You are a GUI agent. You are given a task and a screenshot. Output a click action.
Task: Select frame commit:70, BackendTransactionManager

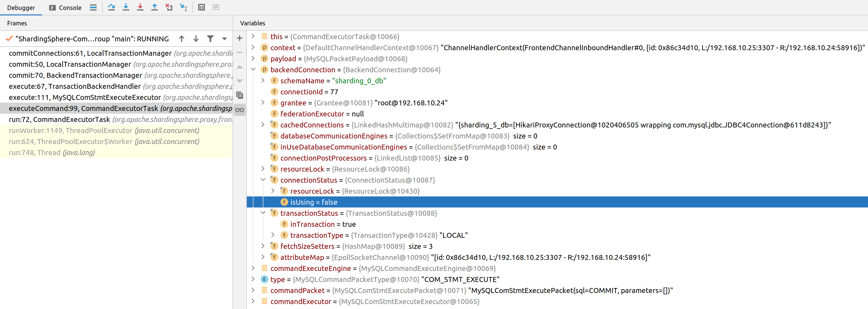point(75,75)
